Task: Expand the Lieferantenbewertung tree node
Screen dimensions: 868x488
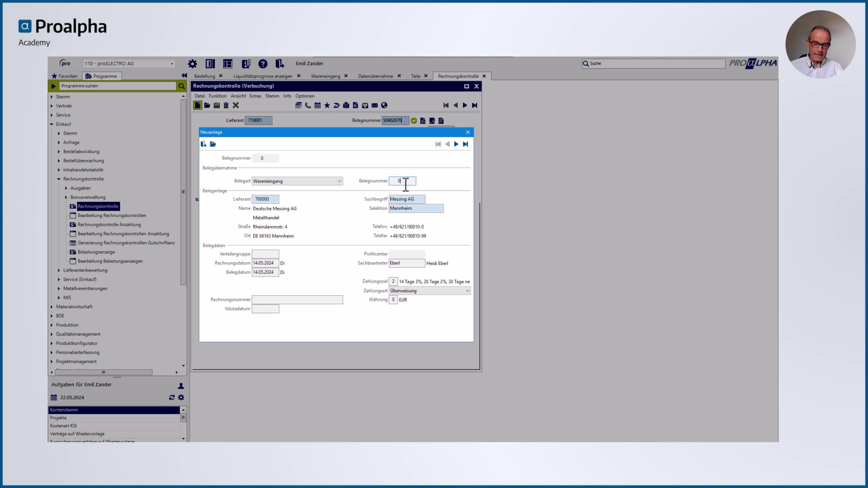Action: point(59,270)
